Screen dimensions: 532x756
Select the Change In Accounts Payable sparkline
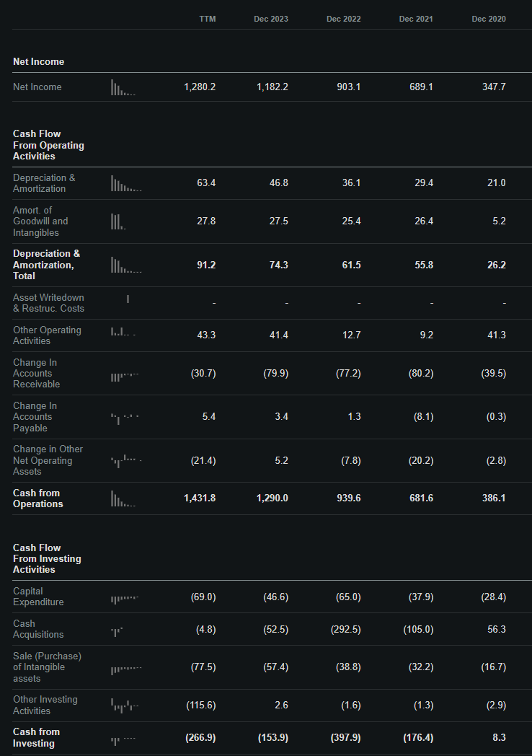click(x=124, y=418)
